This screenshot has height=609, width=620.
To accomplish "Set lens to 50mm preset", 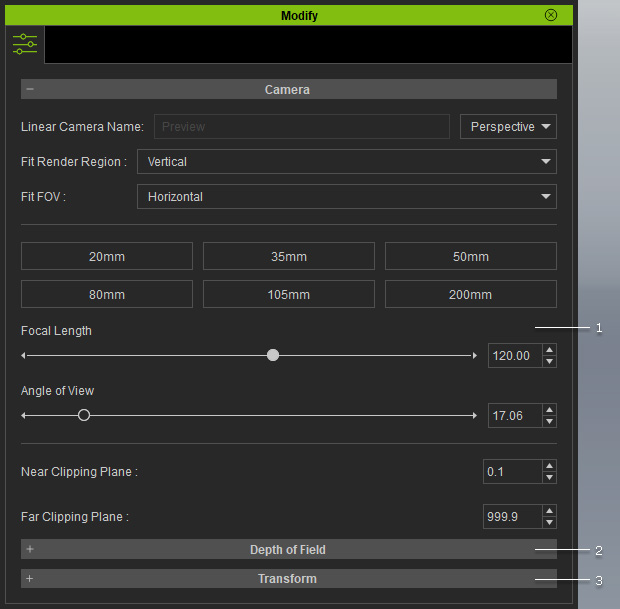I will point(471,256).
